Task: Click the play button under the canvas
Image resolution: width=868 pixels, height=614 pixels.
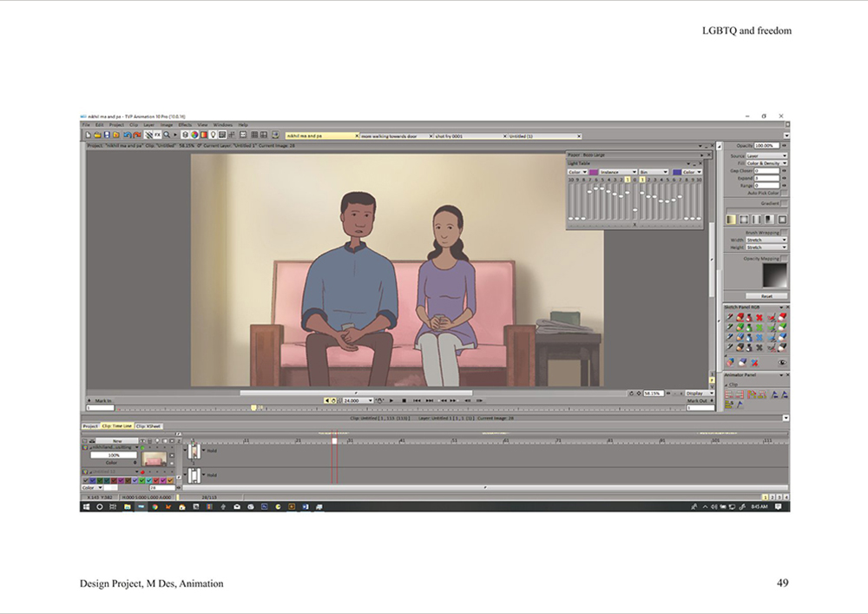Action: (391, 400)
